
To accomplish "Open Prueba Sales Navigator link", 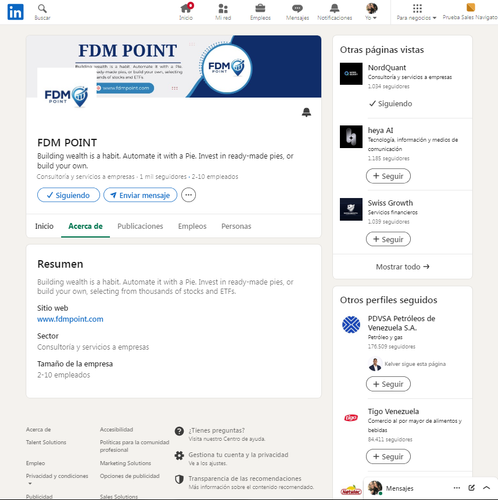I will pos(470,12).
